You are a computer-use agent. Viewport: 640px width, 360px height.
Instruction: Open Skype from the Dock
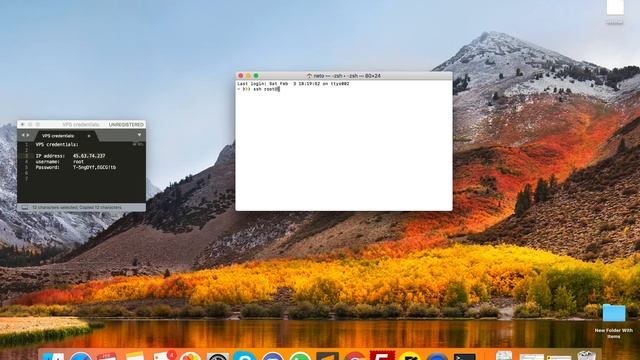pos(244,356)
